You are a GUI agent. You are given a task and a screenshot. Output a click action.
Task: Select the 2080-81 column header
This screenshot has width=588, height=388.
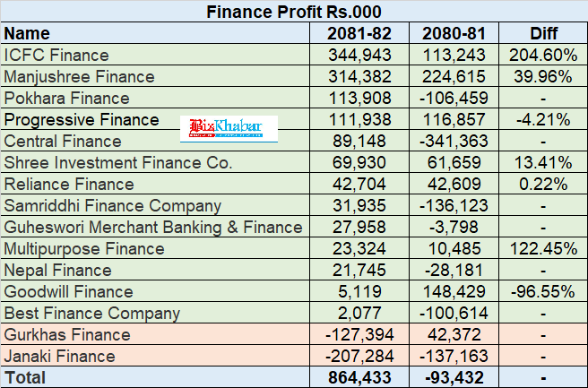[x=454, y=33]
